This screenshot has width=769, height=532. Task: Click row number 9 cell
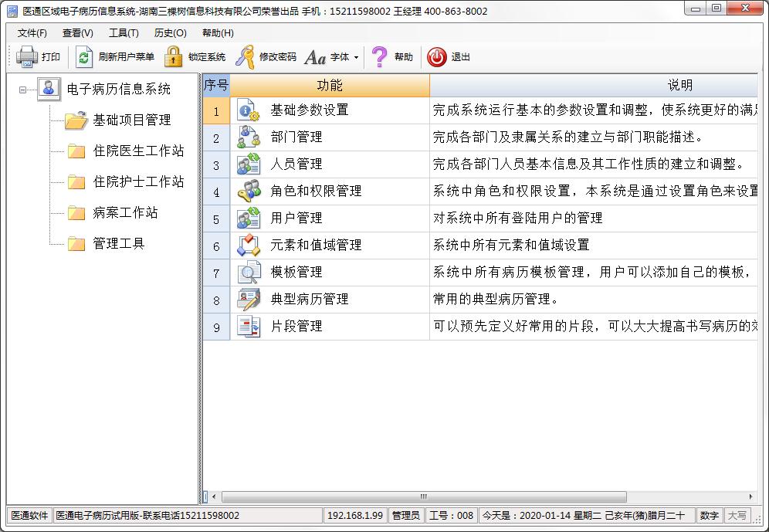pos(216,327)
